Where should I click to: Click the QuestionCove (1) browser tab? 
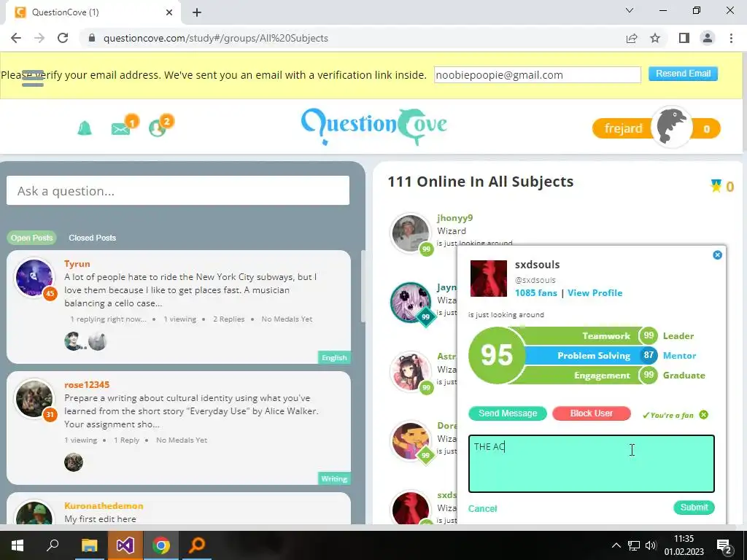pos(93,12)
